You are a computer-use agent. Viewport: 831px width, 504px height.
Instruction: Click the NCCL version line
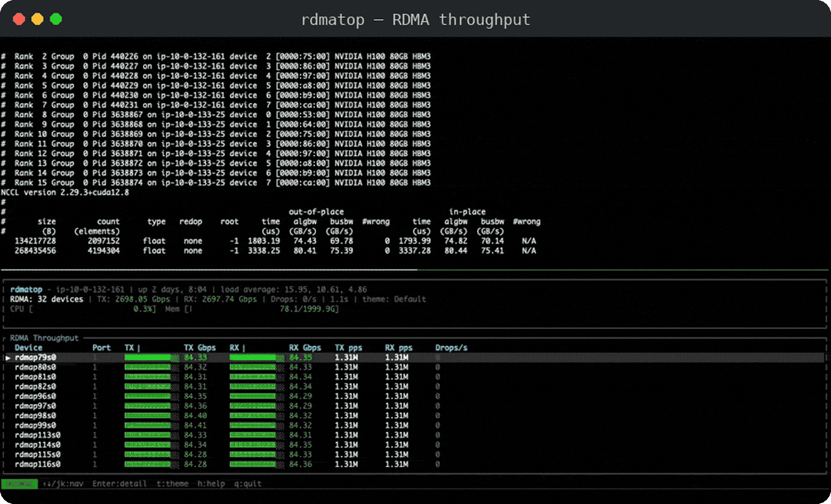[65, 192]
